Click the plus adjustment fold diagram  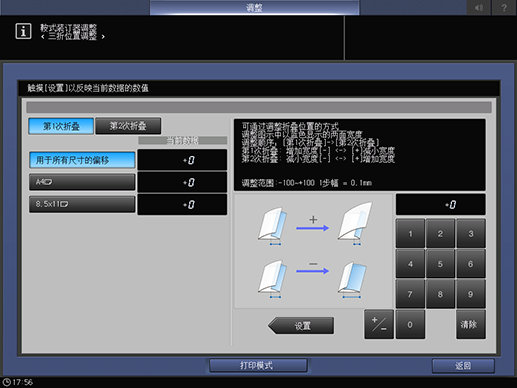tap(315, 223)
